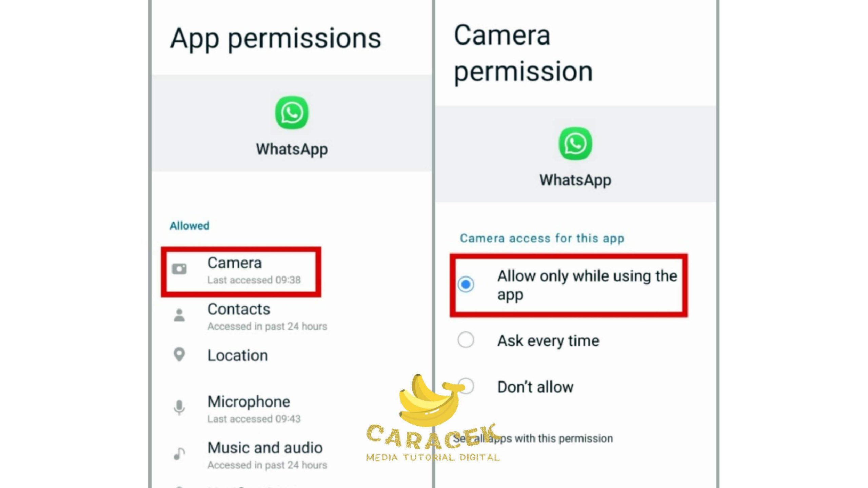
Task: Click the Camera icon in permissions list
Action: (179, 269)
